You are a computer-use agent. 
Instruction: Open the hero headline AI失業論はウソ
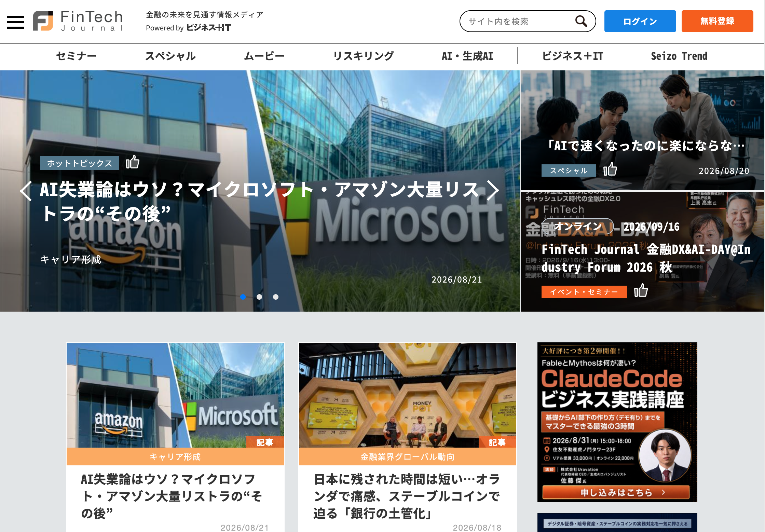click(x=259, y=202)
